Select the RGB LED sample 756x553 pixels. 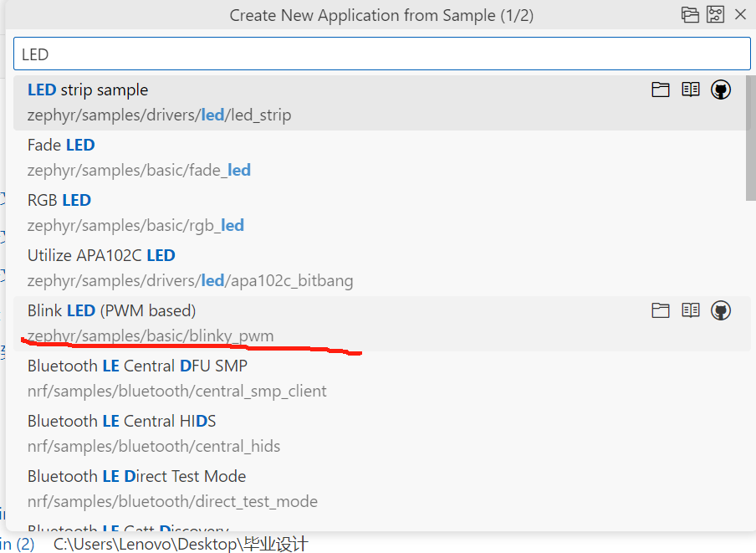pyautogui.click(x=251, y=212)
